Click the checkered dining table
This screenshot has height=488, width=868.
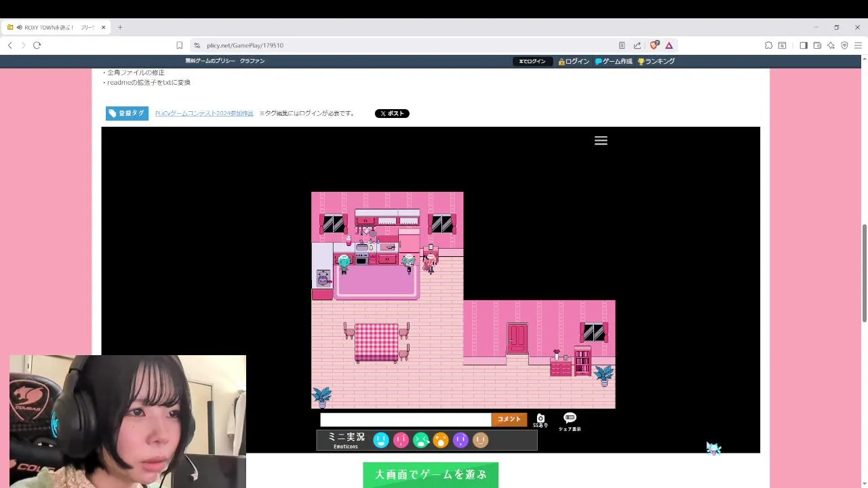(376, 342)
